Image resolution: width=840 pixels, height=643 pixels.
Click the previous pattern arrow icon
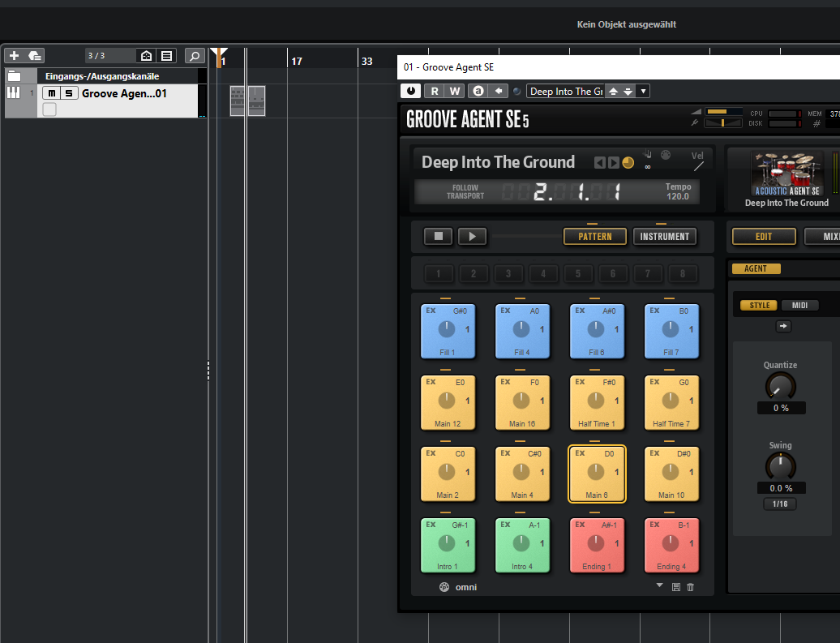599,163
